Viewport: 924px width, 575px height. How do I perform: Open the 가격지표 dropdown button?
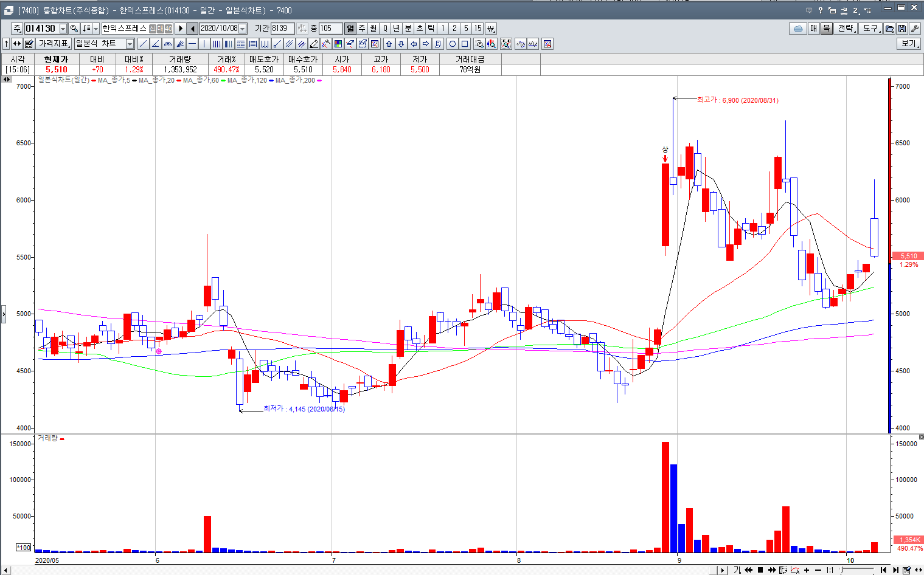(54, 44)
